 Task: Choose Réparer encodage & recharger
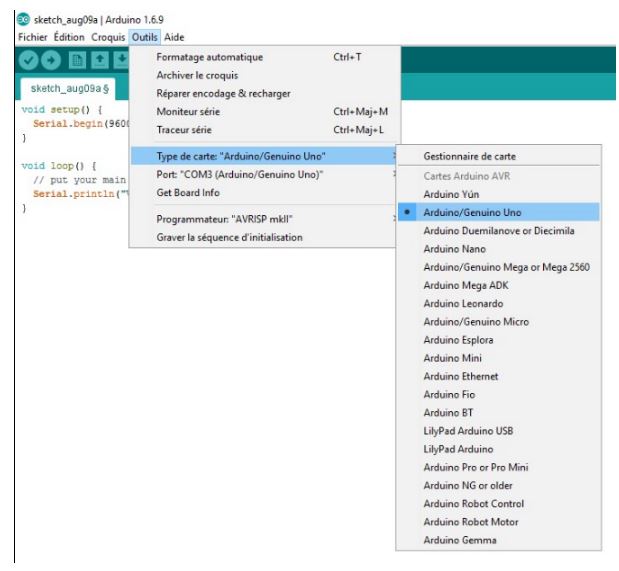(x=264, y=93)
